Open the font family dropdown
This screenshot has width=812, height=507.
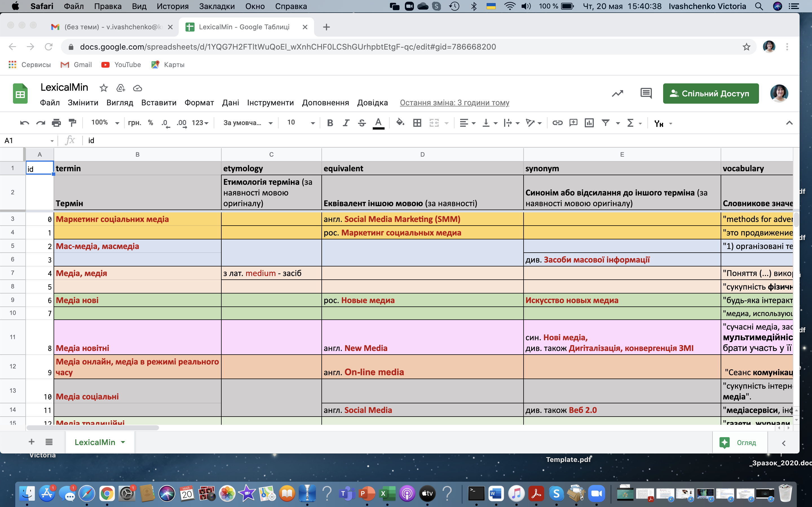point(248,123)
